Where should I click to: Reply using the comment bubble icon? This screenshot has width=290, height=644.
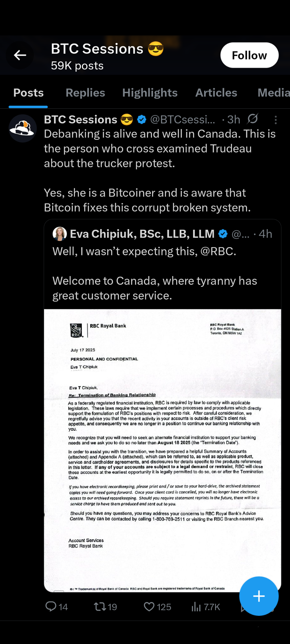point(51,606)
